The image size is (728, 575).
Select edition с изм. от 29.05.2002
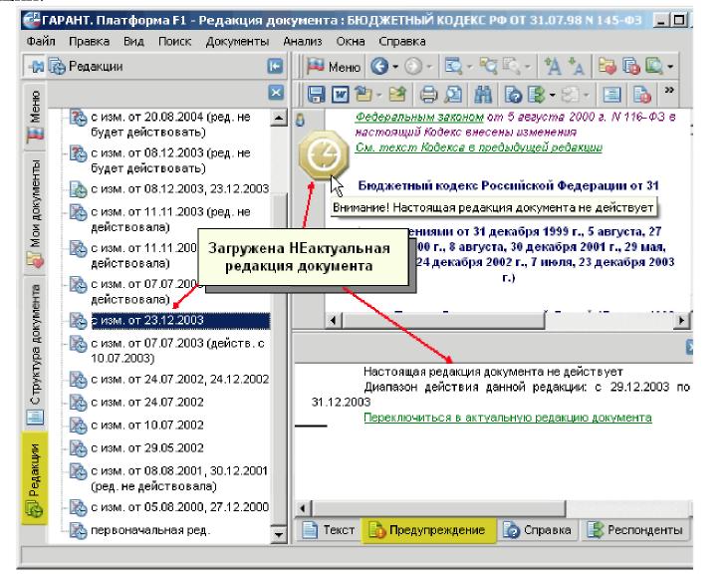[137, 447]
